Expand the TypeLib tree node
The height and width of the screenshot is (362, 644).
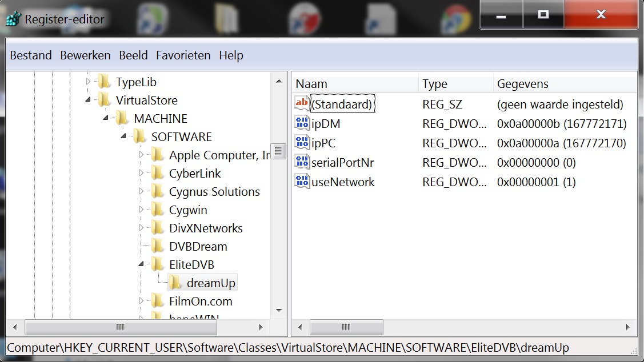(88, 82)
